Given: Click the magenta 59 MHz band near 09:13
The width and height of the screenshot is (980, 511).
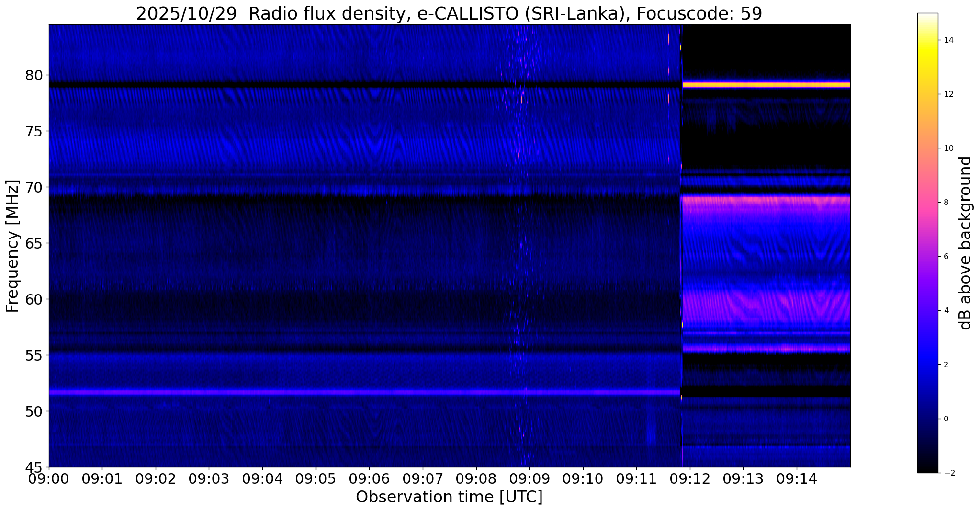Looking at the screenshot, I should (743, 307).
